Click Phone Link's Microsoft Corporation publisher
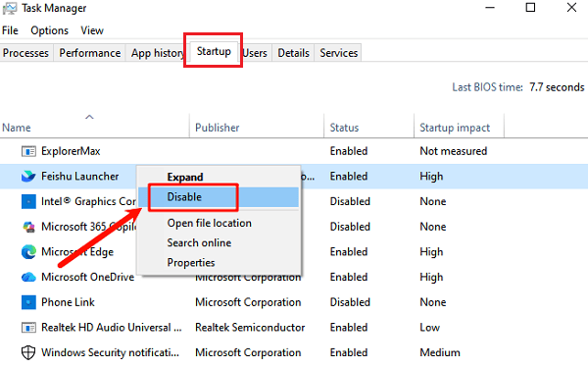The height and width of the screenshot is (368, 588). pyautogui.click(x=248, y=302)
